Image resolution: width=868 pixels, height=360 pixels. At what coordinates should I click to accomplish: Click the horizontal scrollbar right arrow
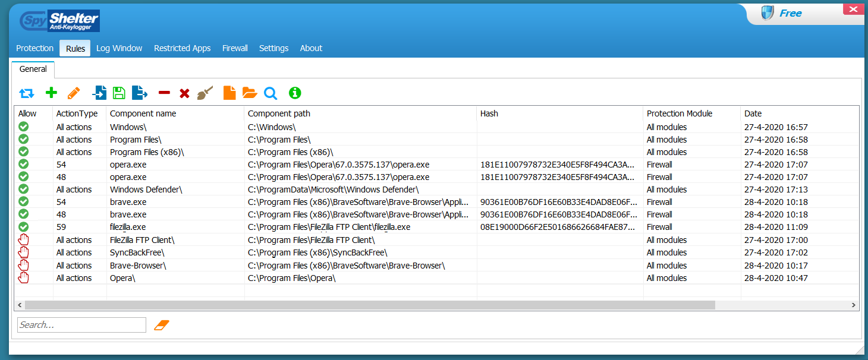pos(854,305)
